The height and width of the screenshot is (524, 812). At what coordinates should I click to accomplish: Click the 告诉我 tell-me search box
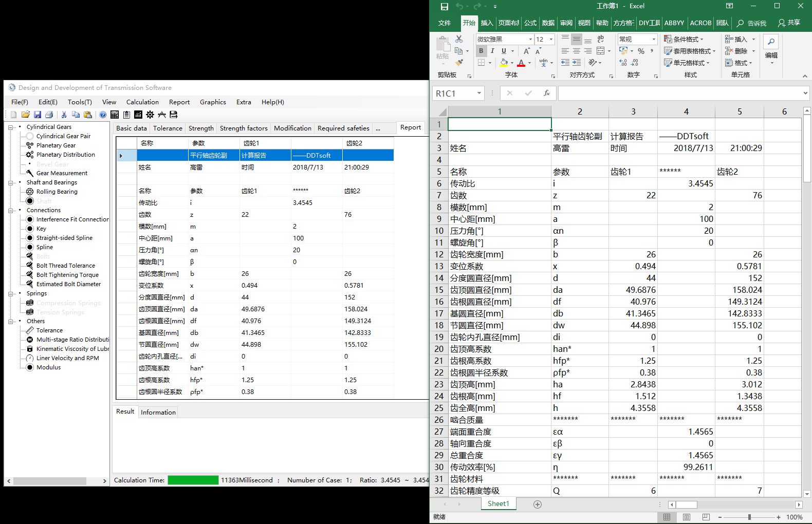[x=752, y=23]
